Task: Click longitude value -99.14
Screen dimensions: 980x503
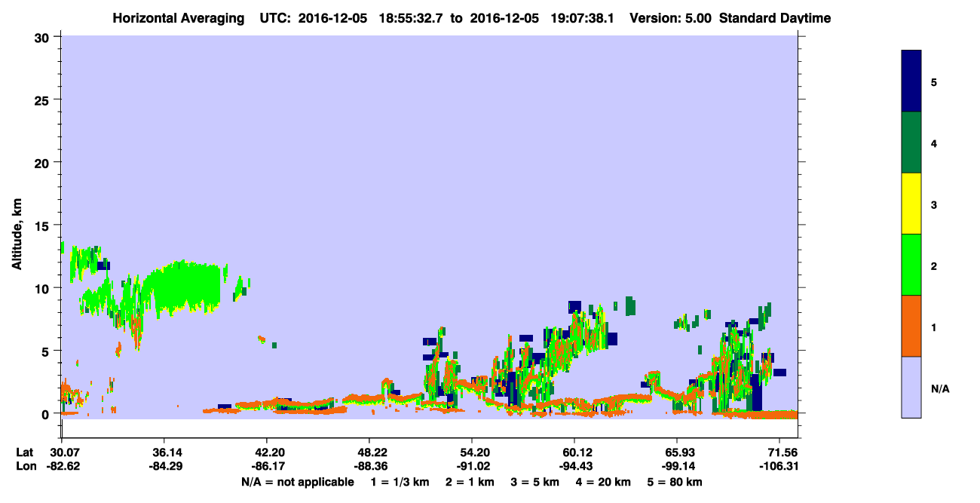Action: pyautogui.click(x=677, y=466)
